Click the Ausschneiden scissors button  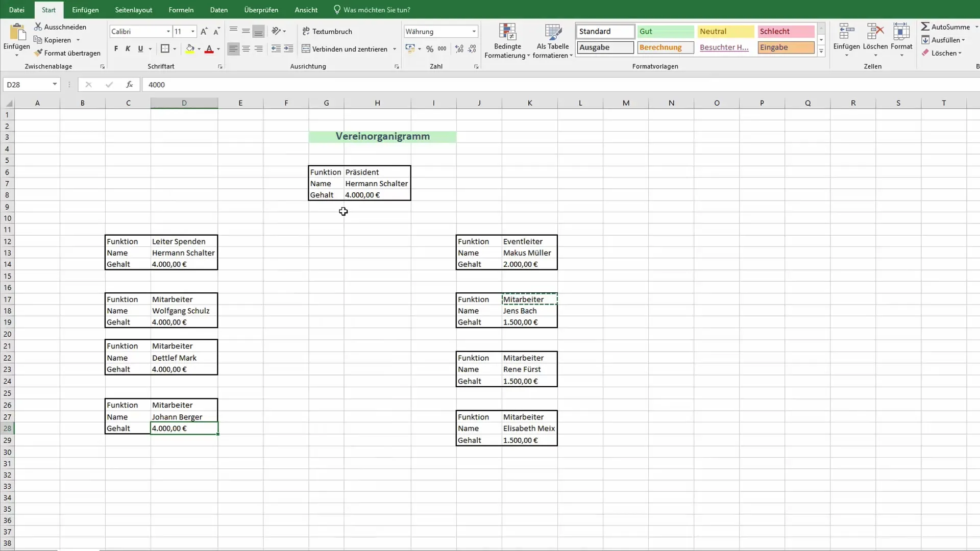(60, 27)
